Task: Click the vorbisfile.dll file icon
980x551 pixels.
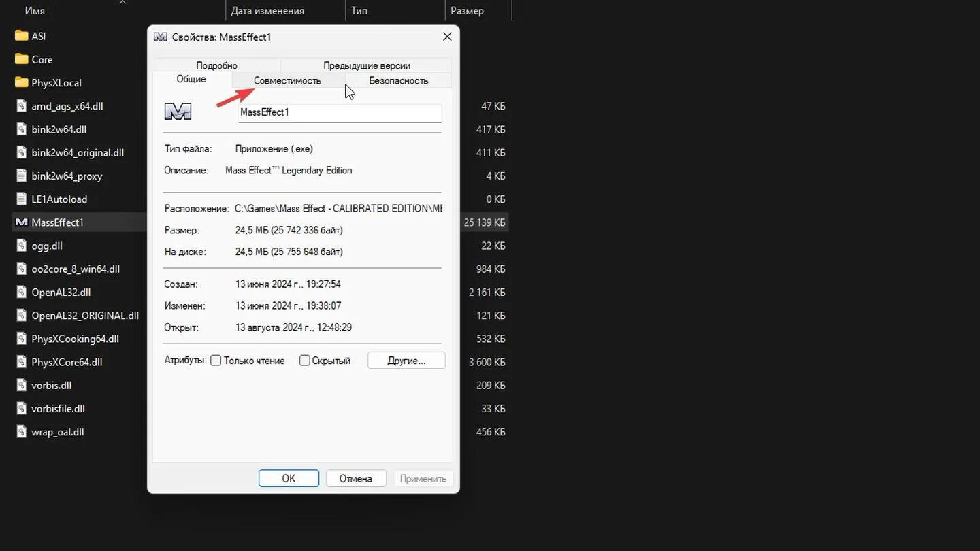Action: pyautogui.click(x=21, y=408)
